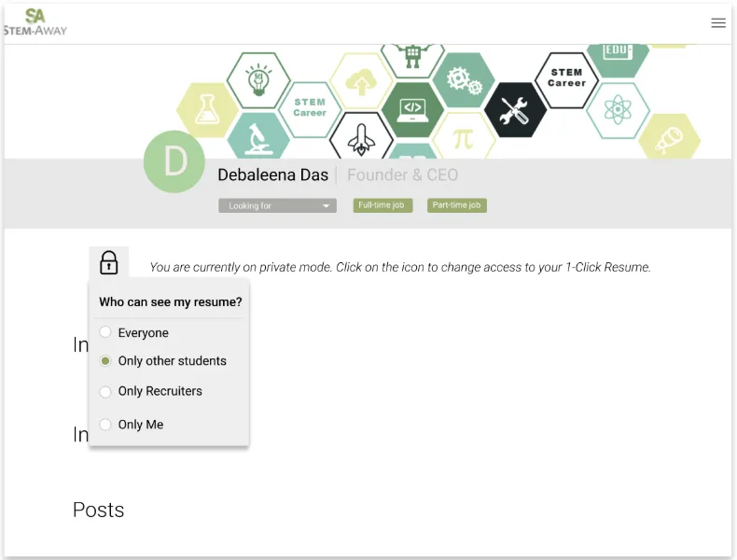Open the hamburger menu icon
737x560 pixels.
point(717,23)
